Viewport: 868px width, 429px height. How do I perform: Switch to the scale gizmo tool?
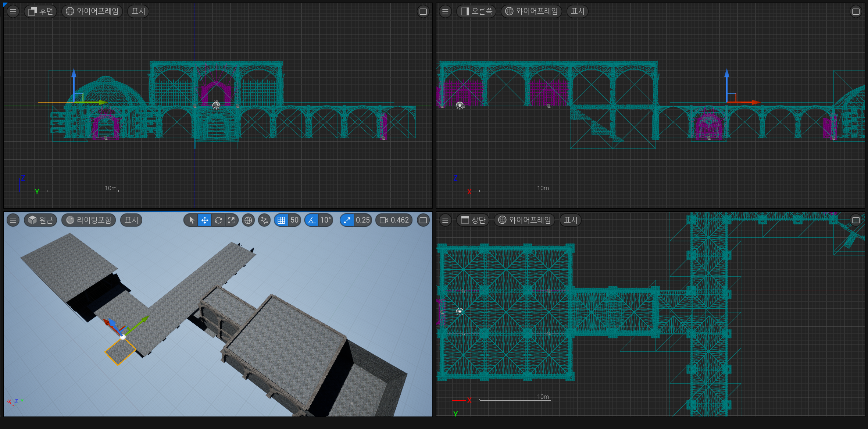coord(231,220)
